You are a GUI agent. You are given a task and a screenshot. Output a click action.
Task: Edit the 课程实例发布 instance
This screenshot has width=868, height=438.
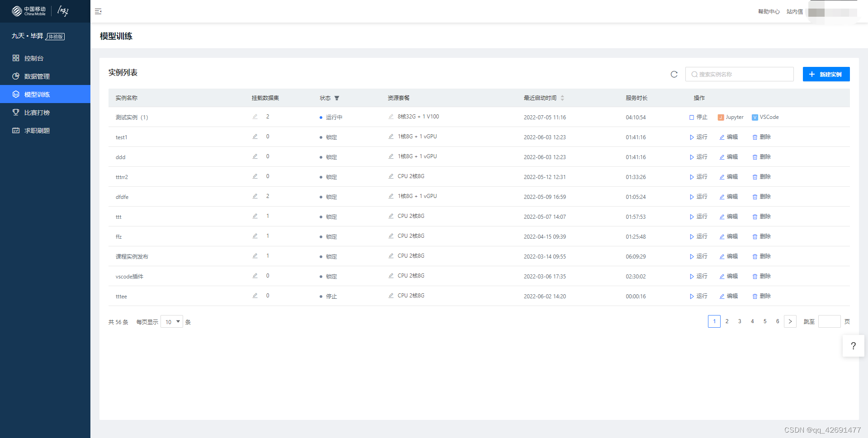point(729,256)
